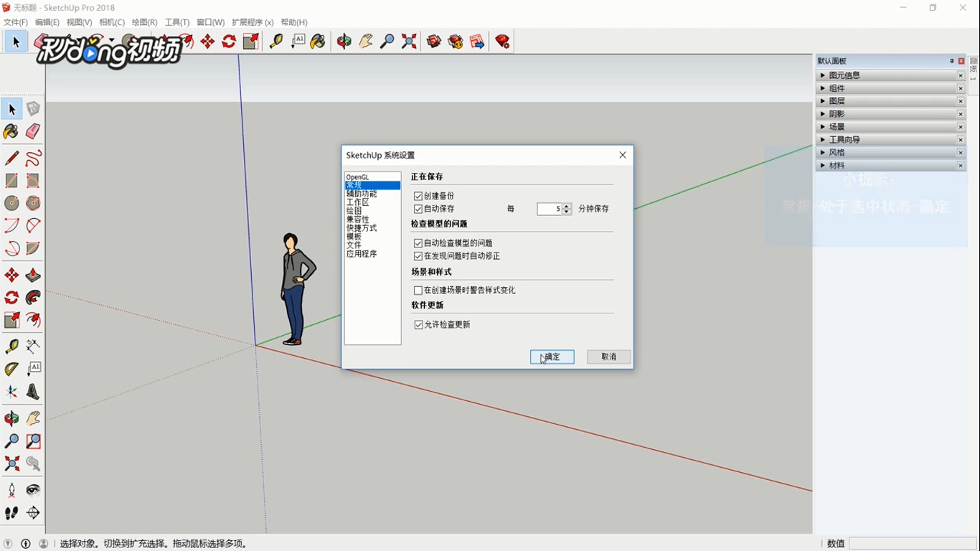Open the 相机(C) menu
The width and height of the screenshot is (980, 551).
112,22
